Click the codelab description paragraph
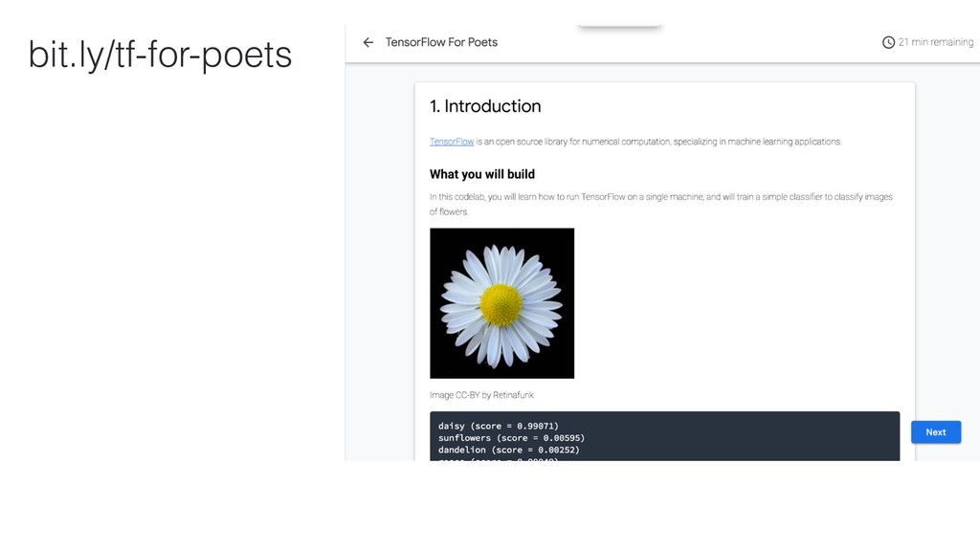 (x=660, y=205)
